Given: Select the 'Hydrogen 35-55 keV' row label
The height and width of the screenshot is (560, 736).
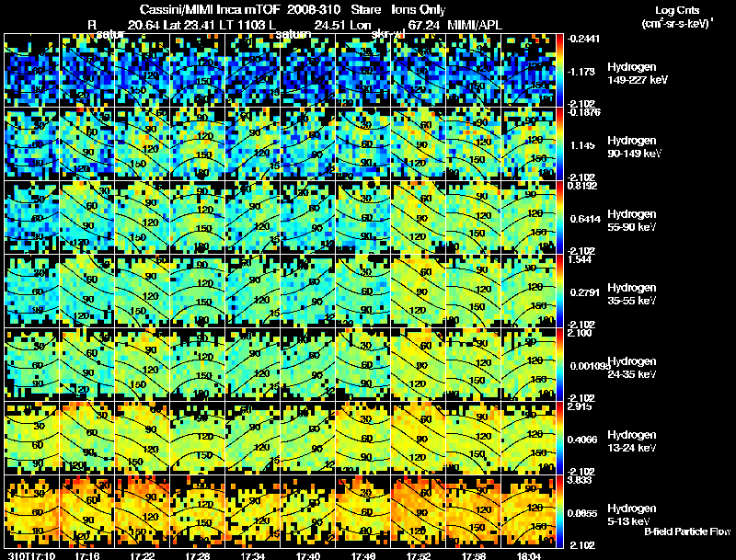Looking at the screenshot, I should pos(632,294).
